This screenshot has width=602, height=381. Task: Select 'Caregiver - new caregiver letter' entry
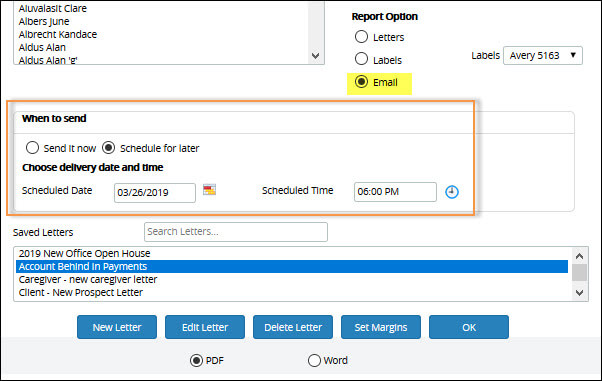pyautogui.click(x=292, y=280)
